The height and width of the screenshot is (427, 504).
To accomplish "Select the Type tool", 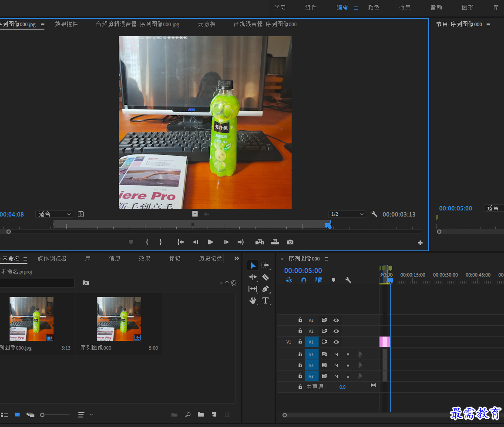I will [x=265, y=301].
